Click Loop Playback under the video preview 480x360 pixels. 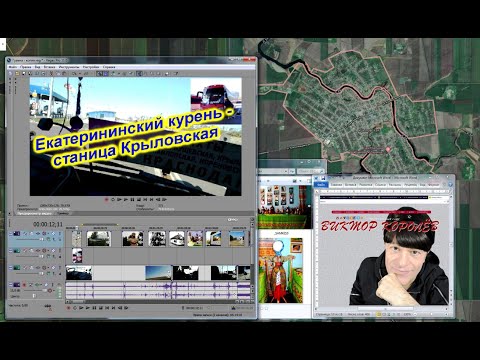113,199
